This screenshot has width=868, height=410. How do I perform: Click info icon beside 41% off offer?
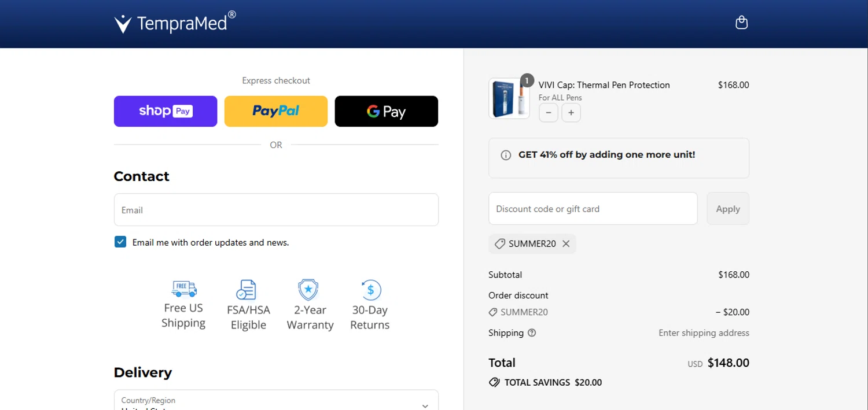506,155
